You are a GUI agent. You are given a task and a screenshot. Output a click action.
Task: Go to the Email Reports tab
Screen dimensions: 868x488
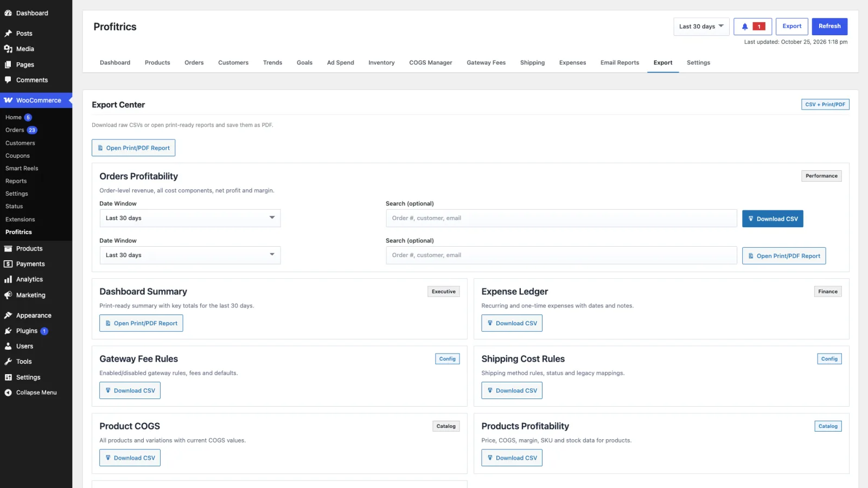[x=620, y=63]
